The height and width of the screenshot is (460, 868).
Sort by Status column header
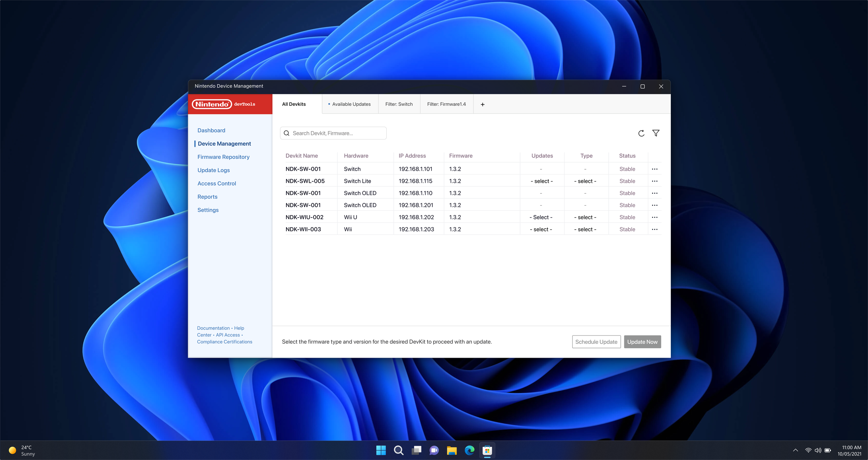tap(627, 156)
